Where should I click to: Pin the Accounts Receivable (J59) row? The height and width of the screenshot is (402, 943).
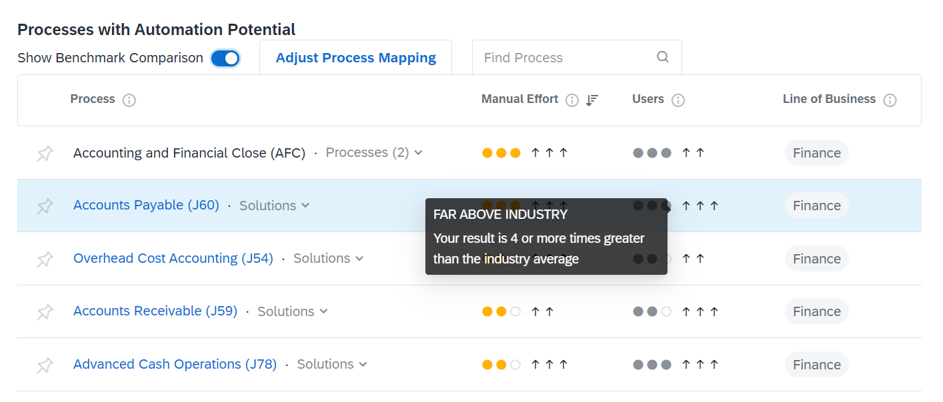coord(45,312)
